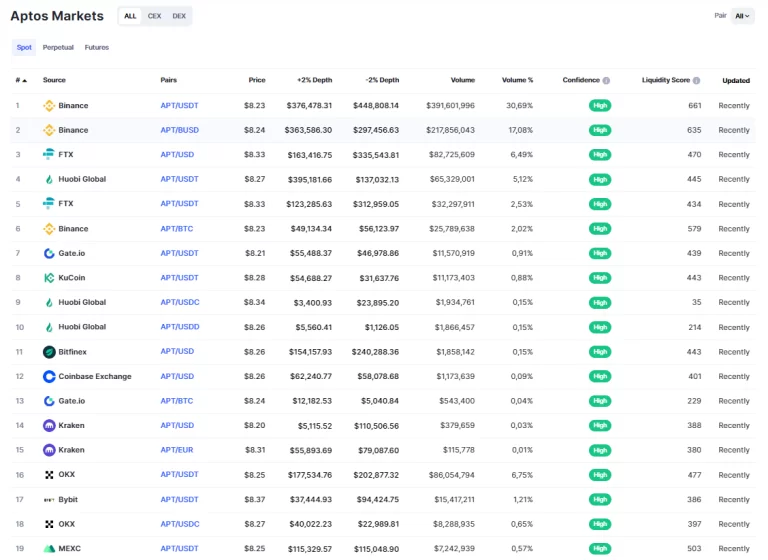Open the APT/EUR Kraken pair link

pyautogui.click(x=178, y=450)
